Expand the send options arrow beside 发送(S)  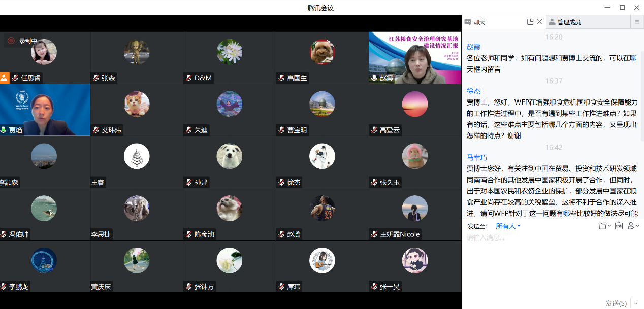pyautogui.click(x=636, y=303)
